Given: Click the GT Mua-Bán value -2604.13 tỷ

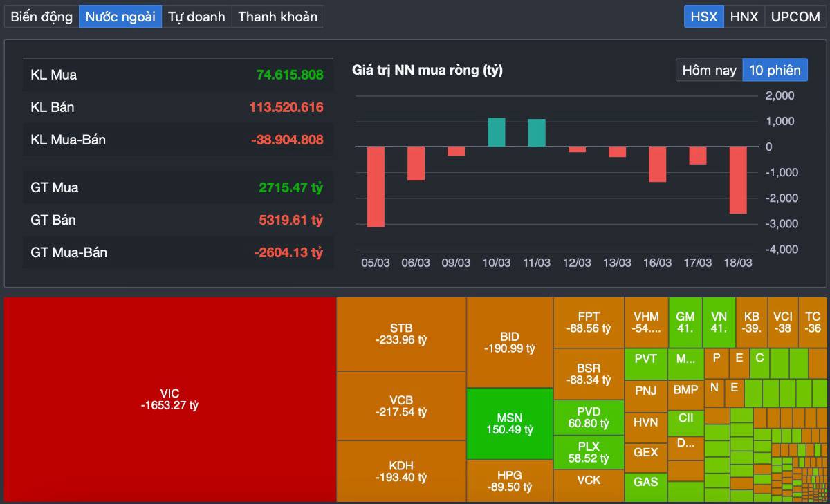Looking at the screenshot, I should 288,252.
